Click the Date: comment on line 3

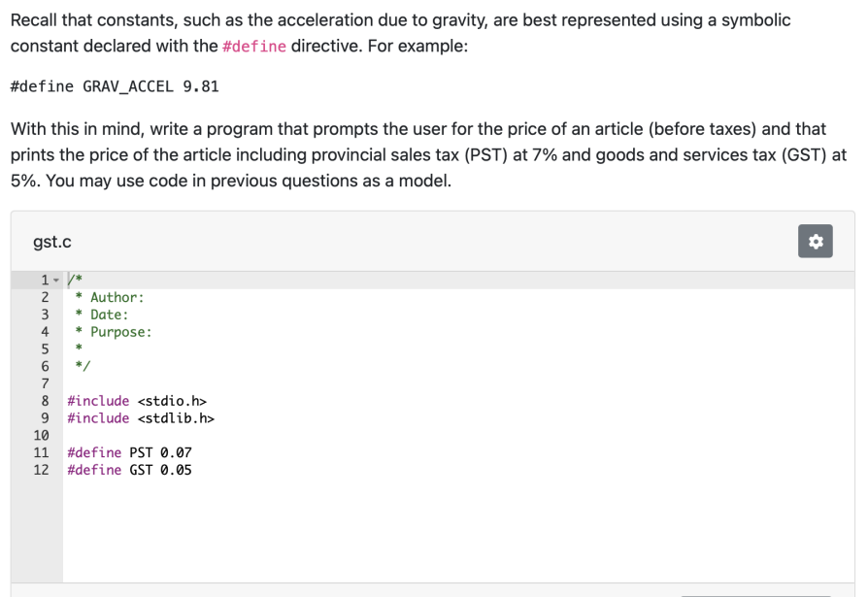[x=102, y=315]
